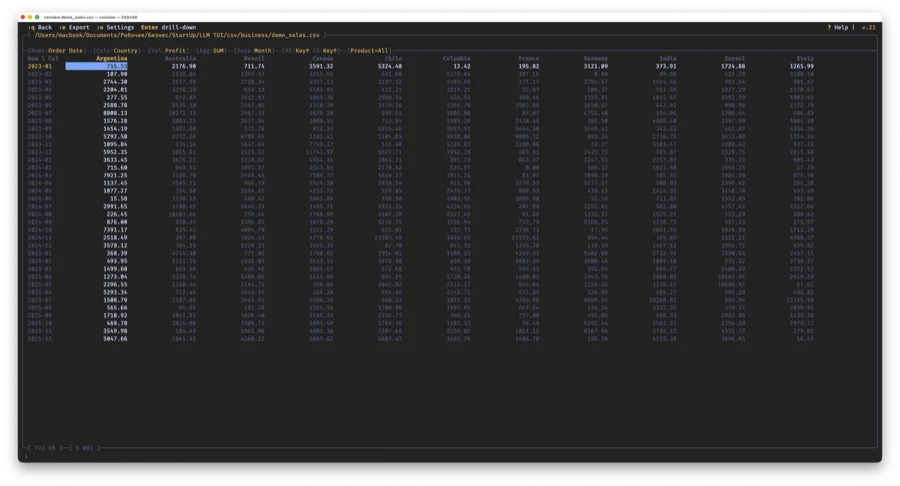Click the Argentina column header
Screen dimensions: 900x486
(110, 59)
